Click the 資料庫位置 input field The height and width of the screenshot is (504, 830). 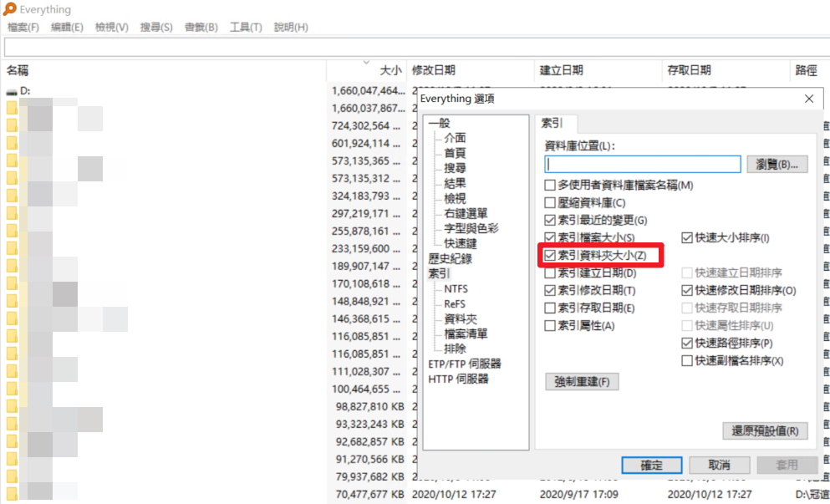coord(643,164)
